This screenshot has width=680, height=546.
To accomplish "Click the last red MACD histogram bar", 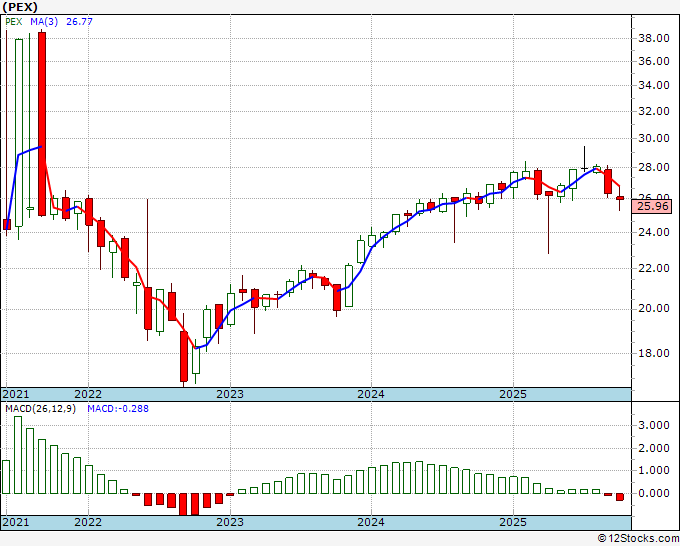I will pos(620,497).
